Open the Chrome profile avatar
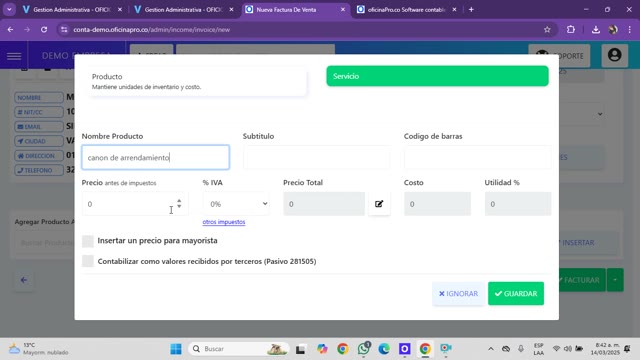640x360 pixels. tap(613, 29)
